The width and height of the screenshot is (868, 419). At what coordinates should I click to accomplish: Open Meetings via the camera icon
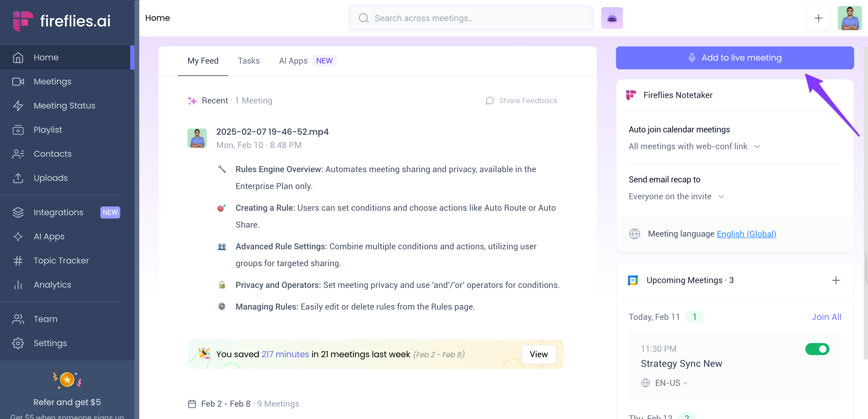click(x=18, y=82)
